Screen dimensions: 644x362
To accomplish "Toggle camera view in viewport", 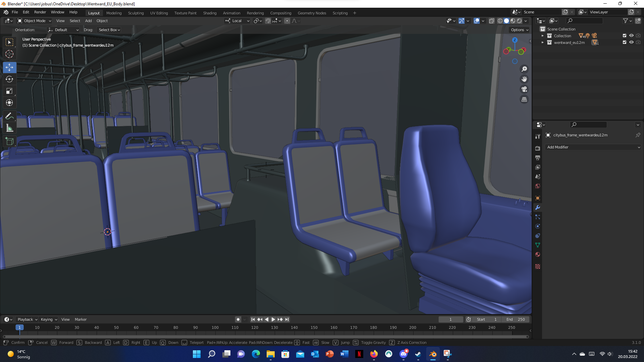I will coord(524,89).
